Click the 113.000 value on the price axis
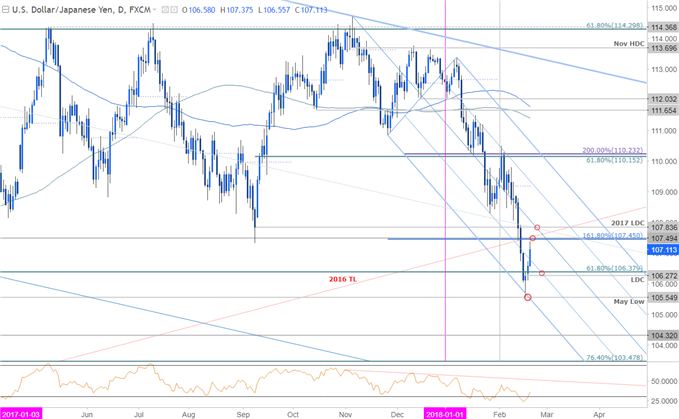 (x=663, y=69)
